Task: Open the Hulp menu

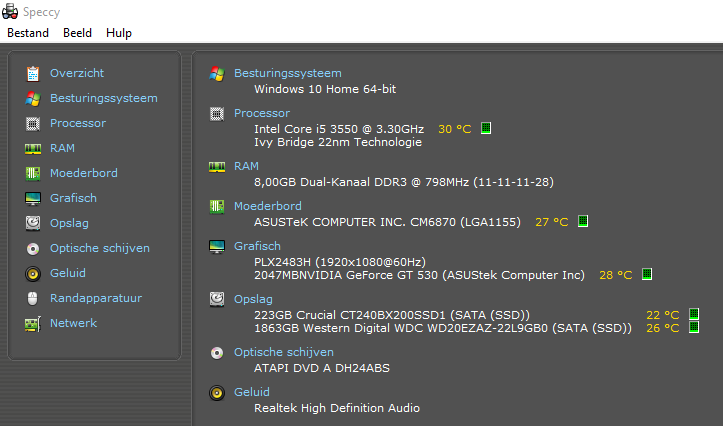Action: (119, 33)
